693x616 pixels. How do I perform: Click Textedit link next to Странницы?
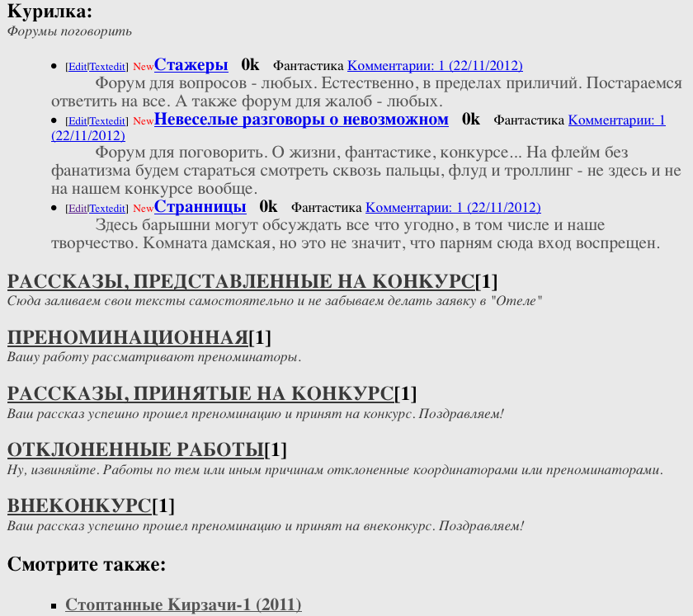[108, 209]
